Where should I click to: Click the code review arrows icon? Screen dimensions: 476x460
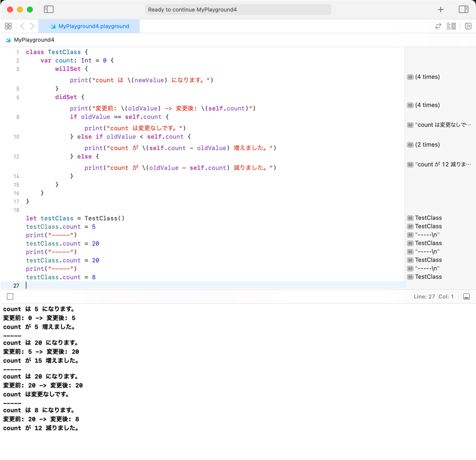point(438,26)
